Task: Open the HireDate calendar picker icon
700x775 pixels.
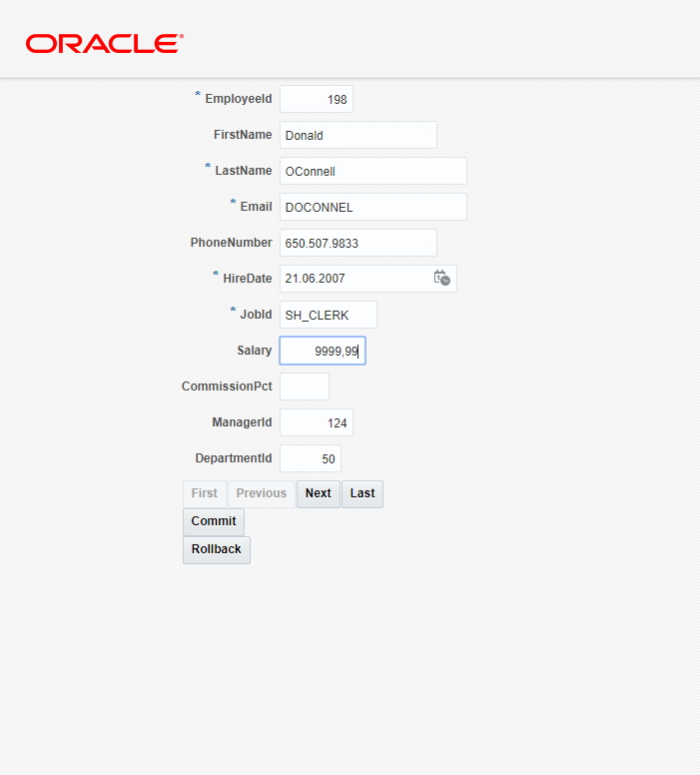Action: [x=442, y=278]
